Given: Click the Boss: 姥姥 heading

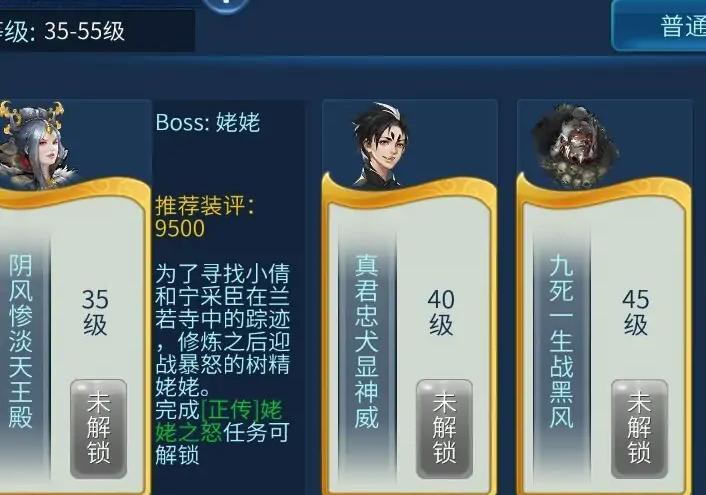Looking at the screenshot, I should click(x=208, y=122).
